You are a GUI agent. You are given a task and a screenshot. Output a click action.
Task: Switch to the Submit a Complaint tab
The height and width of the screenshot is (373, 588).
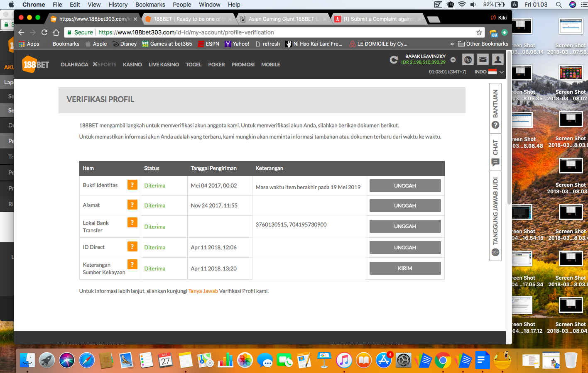pos(378,19)
